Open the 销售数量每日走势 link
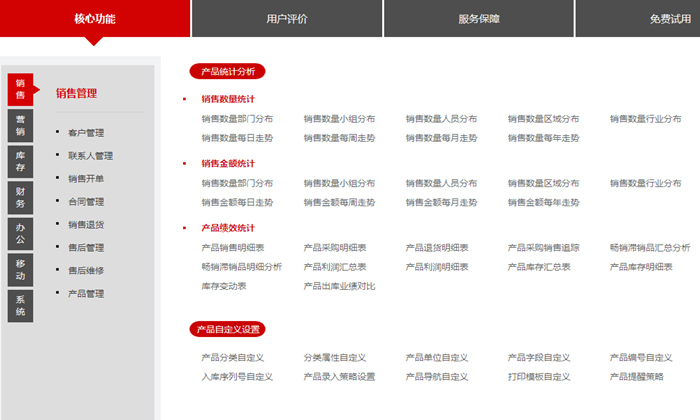700x420 pixels. coord(237,137)
